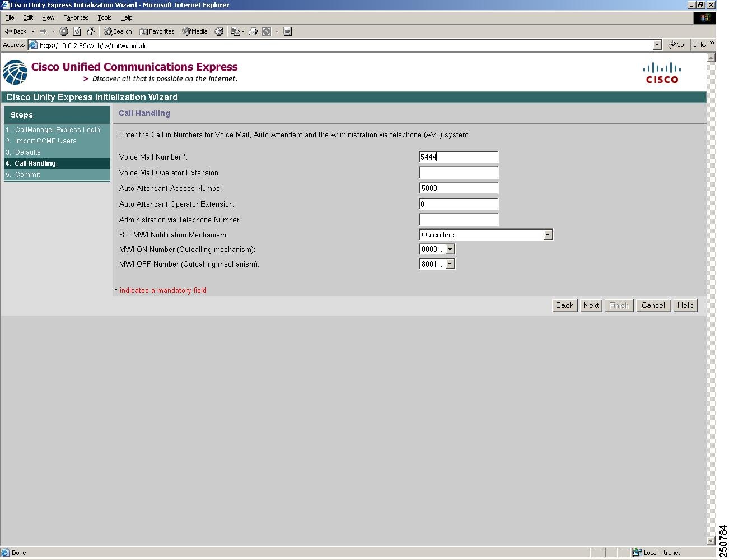The width and height of the screenshot is (729, 560).
Task: Click the Auto Attendant Access Number field
Action: pos(459,188)
